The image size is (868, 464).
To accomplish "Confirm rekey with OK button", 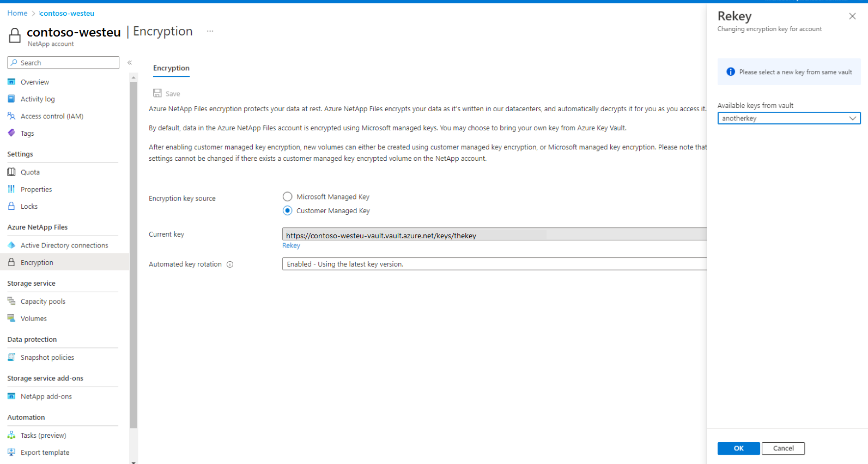I will point(738,448).
